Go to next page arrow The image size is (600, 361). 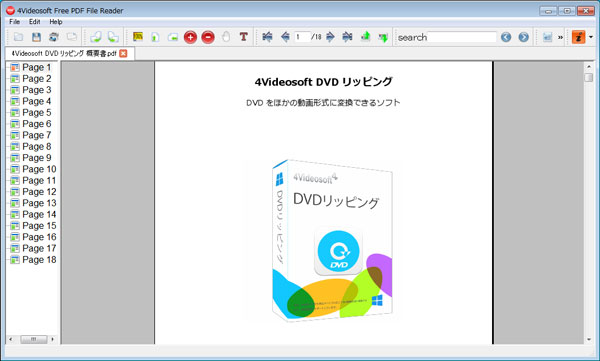330,37
